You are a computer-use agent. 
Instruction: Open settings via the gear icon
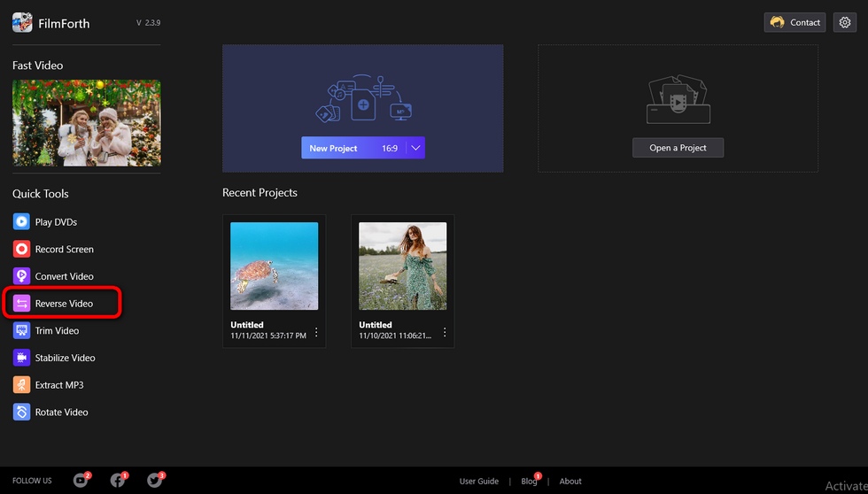(x=845, y=23)
